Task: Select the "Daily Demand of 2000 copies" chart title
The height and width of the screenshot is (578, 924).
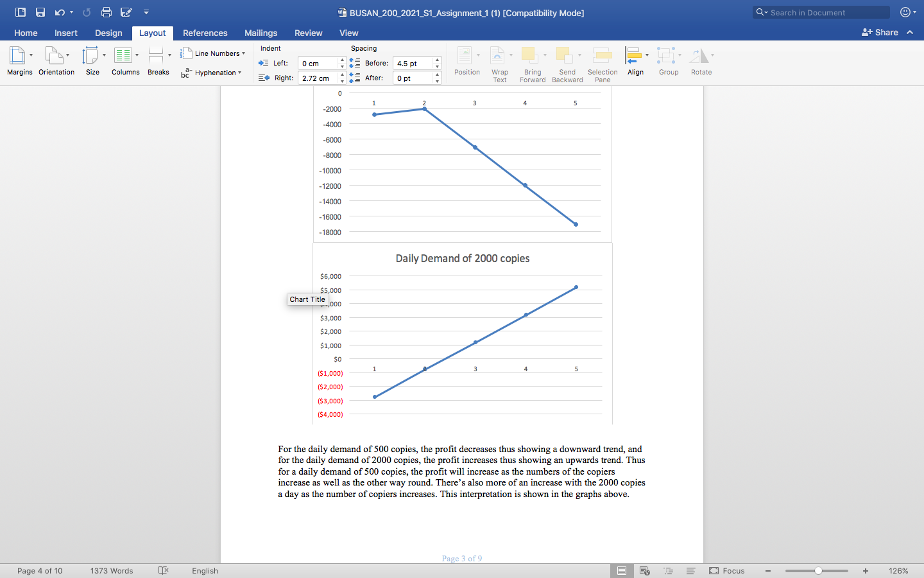Action: pyautogui.click(x=463, y=258)
